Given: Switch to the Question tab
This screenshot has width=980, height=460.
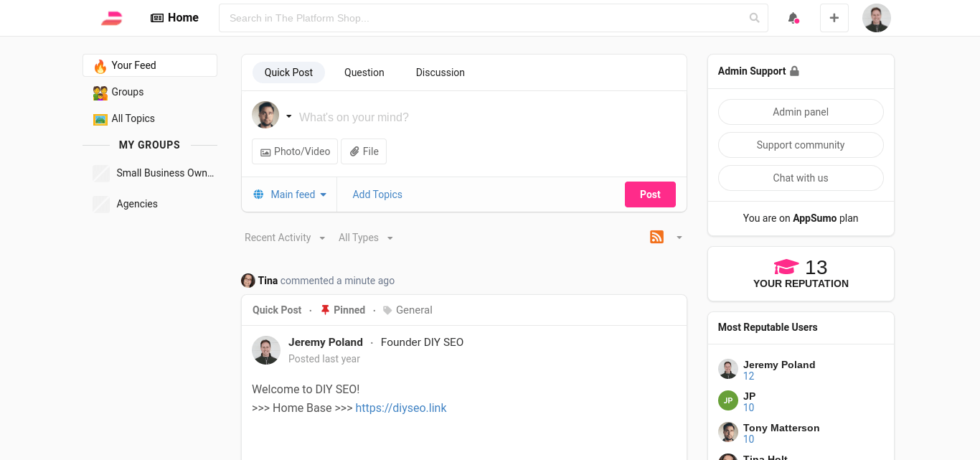Looking at the screenshot, I should [x=364, y=72].
